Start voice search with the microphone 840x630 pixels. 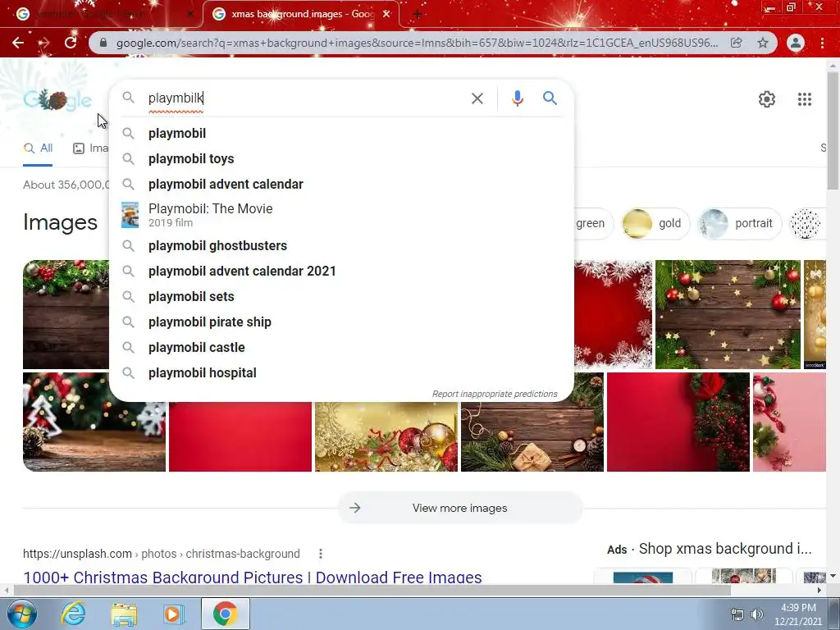(517, 98)
